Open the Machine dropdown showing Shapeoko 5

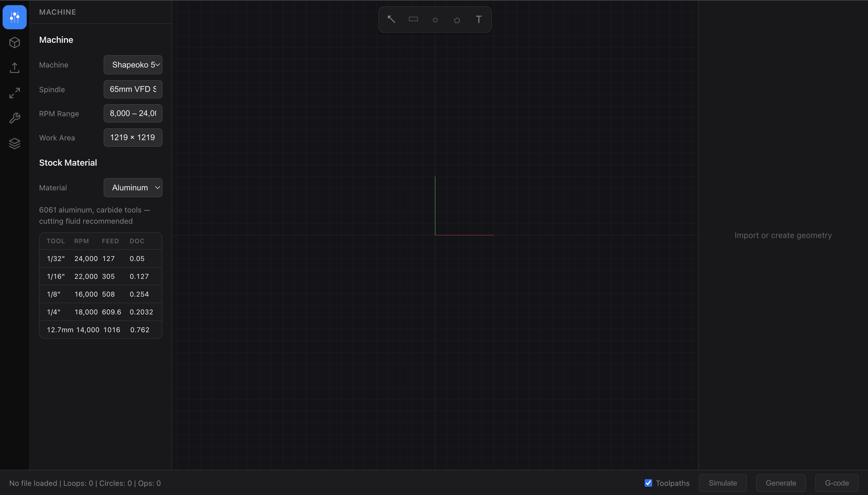133,65
